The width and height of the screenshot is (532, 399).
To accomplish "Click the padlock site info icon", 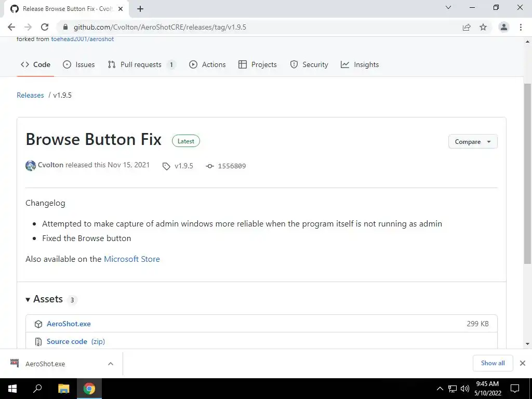I will pos(65,27).
